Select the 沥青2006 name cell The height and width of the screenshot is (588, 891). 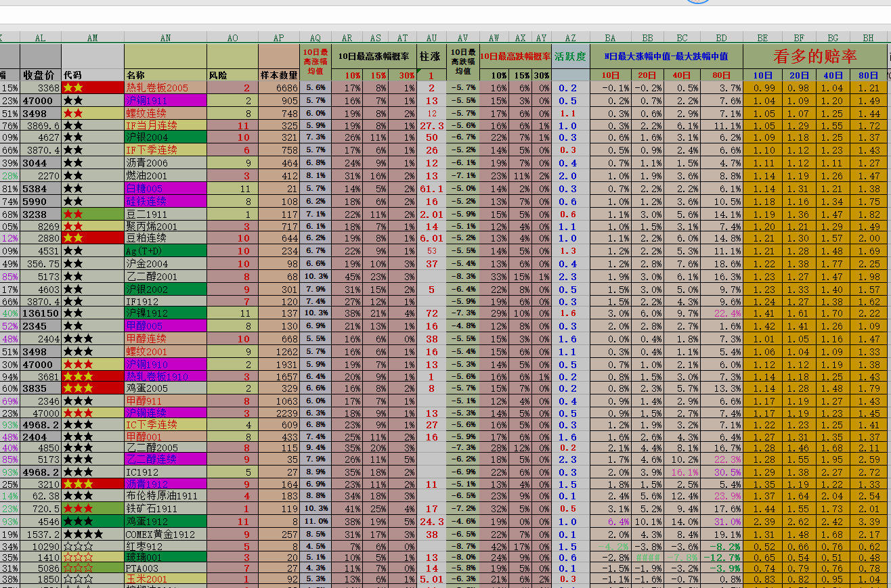tap(165, 163)
